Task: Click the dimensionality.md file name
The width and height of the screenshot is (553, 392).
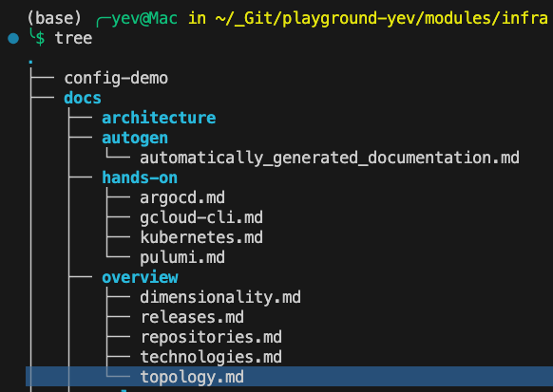Action: (220, 298)
